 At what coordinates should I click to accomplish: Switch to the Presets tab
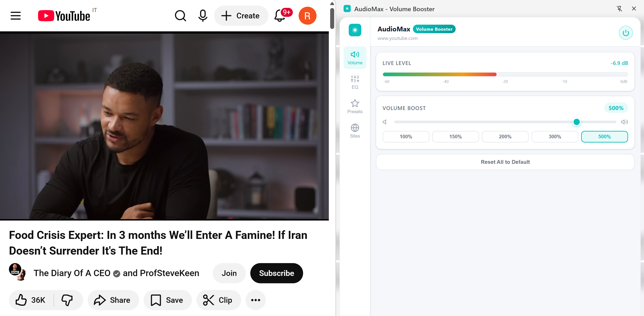(355, 106)
